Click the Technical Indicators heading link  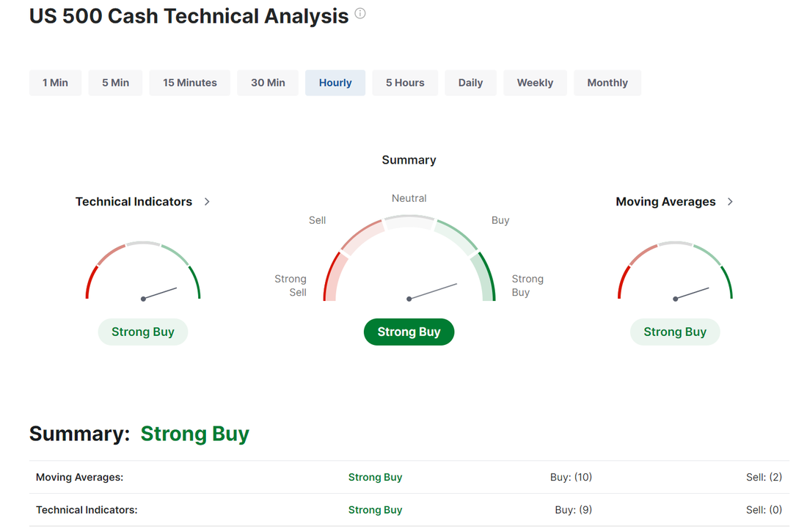pyautogui.click(x=134, y=202)
